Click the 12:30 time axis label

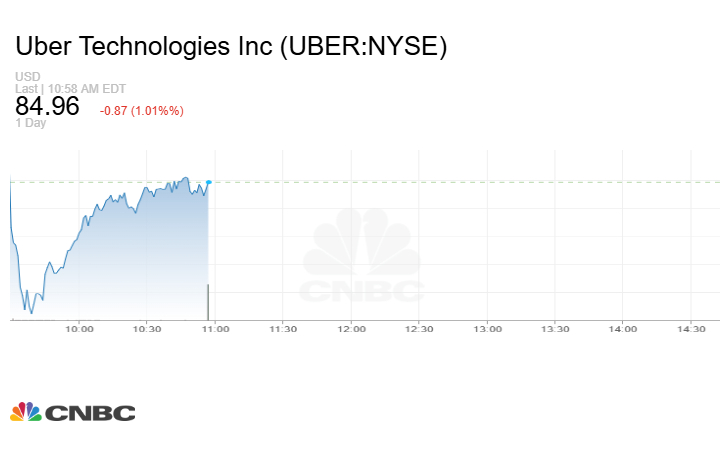pos(419,329)
